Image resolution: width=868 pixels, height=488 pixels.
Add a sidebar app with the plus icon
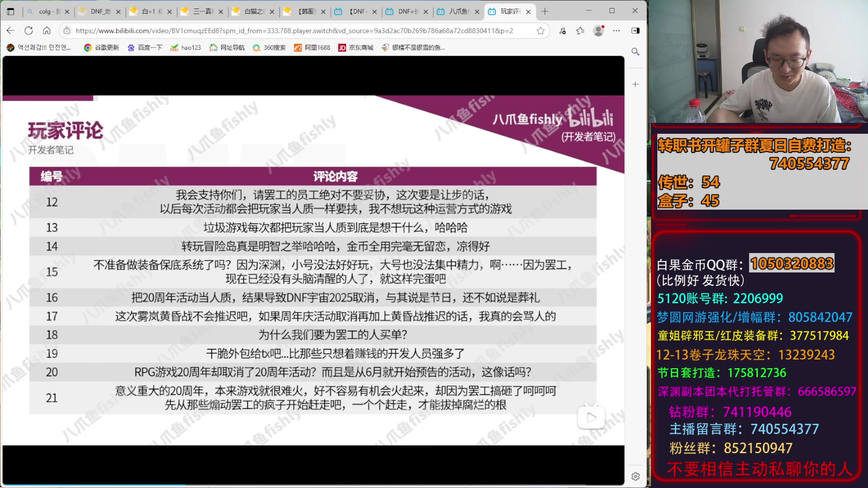635,84
